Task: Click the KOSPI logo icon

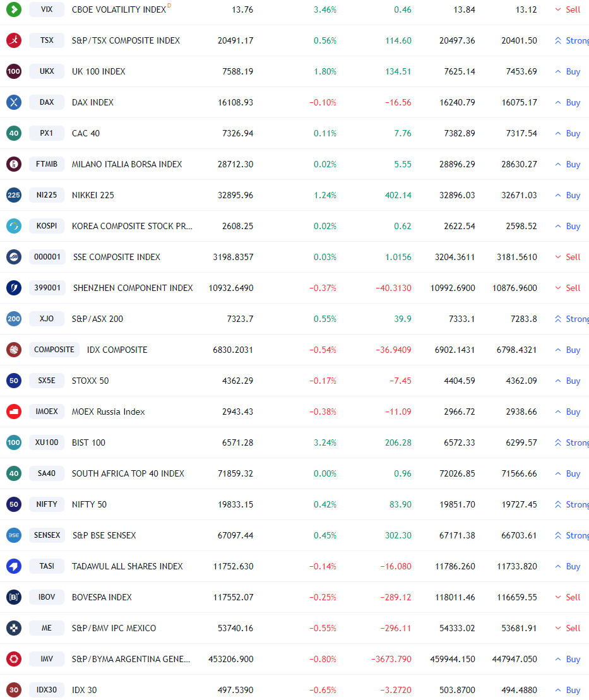Action: (x=14, y=226)
